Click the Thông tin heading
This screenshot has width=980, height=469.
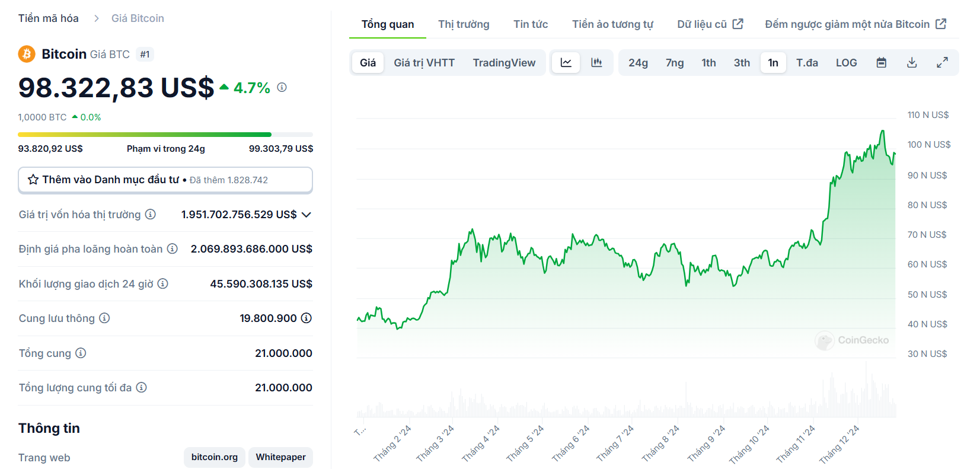pyautogui.click(x=49, y=428)
